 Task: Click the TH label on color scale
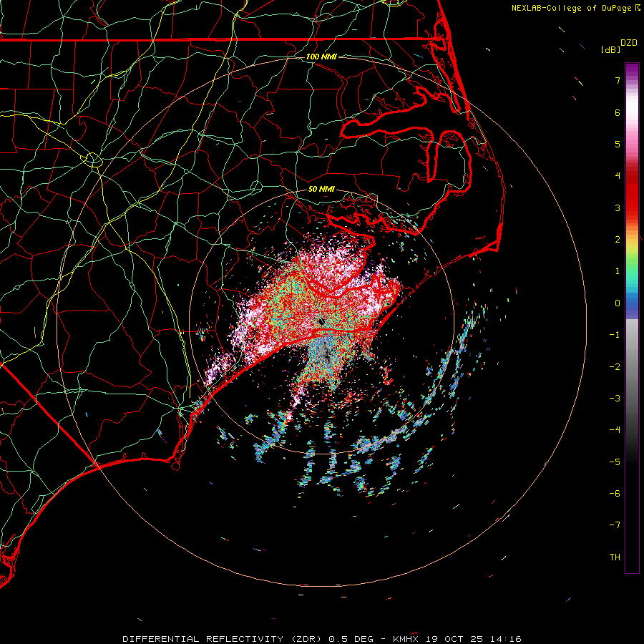[615, 557]
